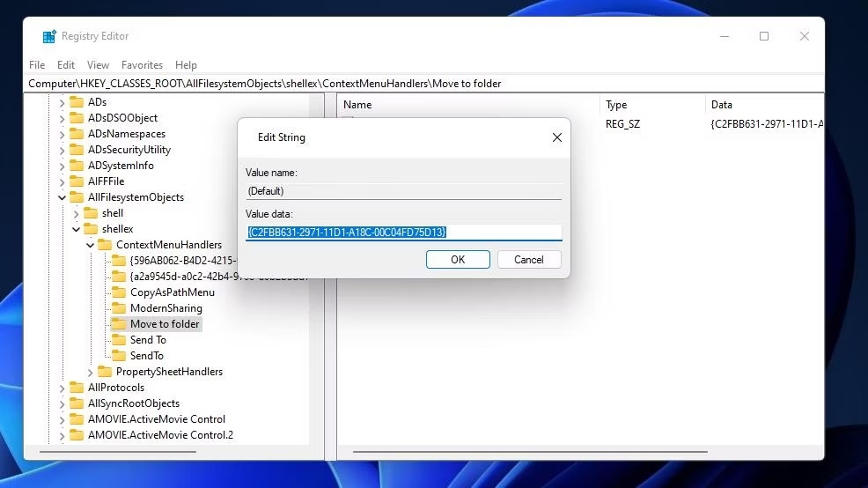Click the {596AB062-B4D2-4215- key folder icon
The width and height of the screenshot is (868, 488).
click(x=119, y=261)
